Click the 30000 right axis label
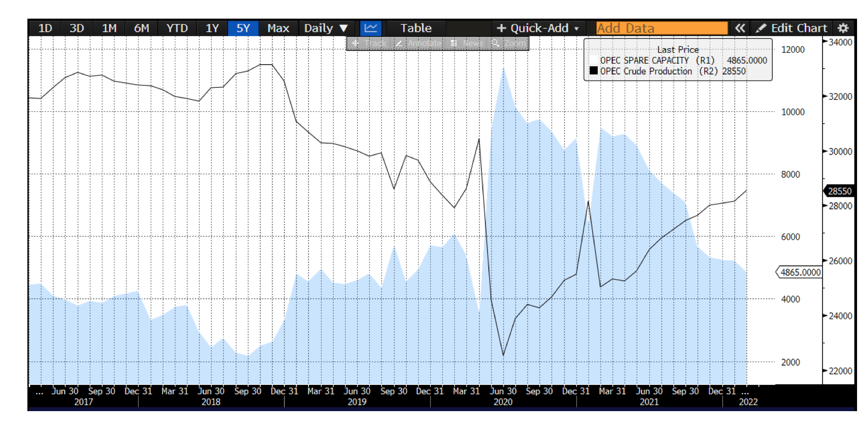868x421 pixels. pos(841,152)
